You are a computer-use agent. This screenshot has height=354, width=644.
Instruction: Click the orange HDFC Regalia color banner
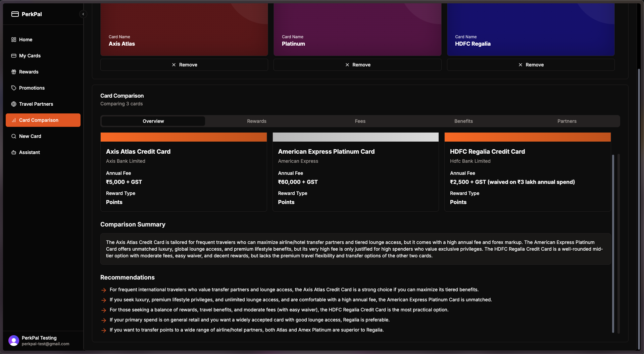(528, 137)
